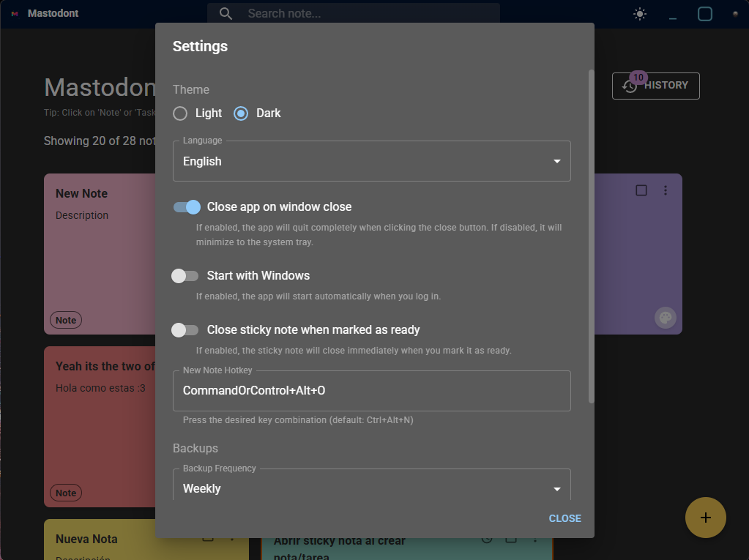Click the 'Hola como estas :3' description
This screenshot has width=749, height=560.
pos(100,388)
